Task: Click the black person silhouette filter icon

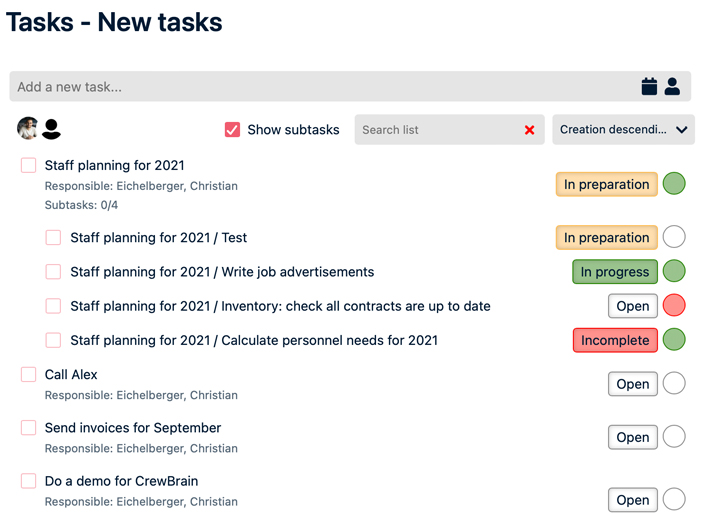Action: coord(51,129)
